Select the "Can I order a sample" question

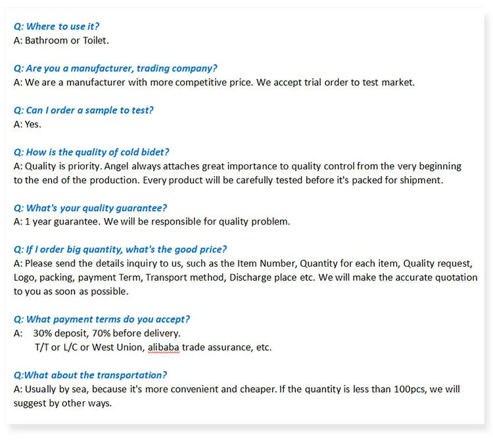tap(83, 110)
